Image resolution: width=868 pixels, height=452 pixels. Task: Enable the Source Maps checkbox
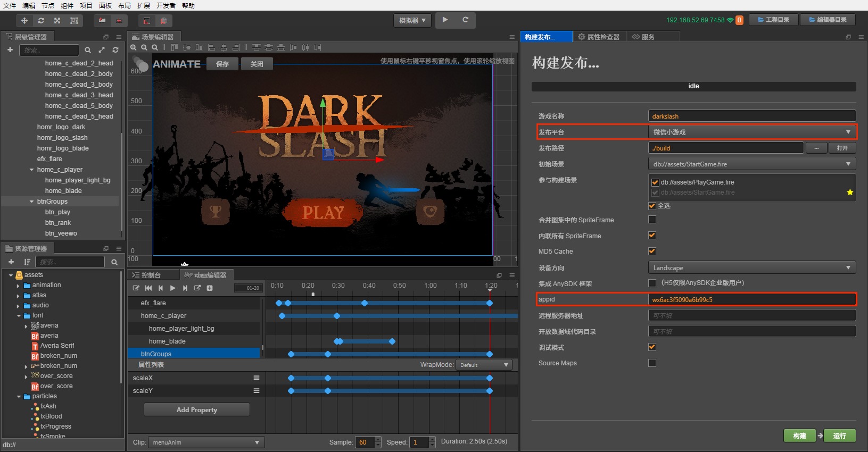652,363
